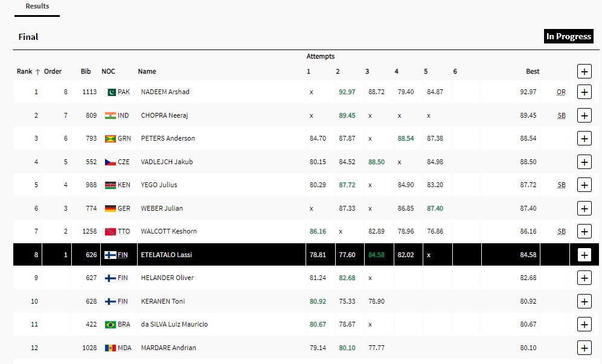The image size is (602, 364).
Task: Click the OR record abbreviation for Nadeem
Action: click(x=561, y=92)
